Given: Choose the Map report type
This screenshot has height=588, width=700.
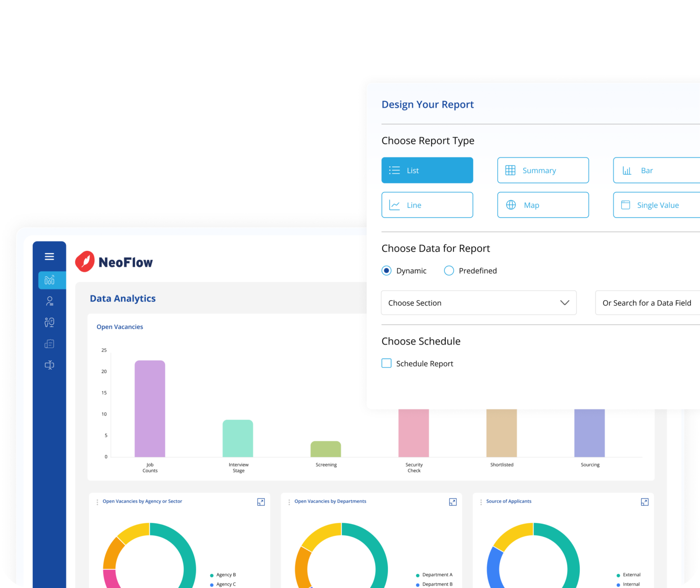Looking at the screenshot, I should pos(543,205).
